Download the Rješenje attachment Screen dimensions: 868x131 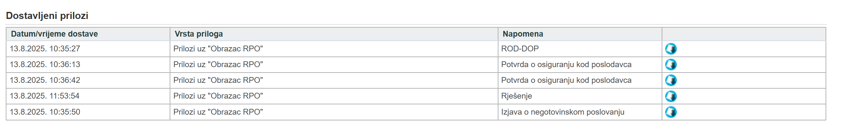click(x=671, y=96)
